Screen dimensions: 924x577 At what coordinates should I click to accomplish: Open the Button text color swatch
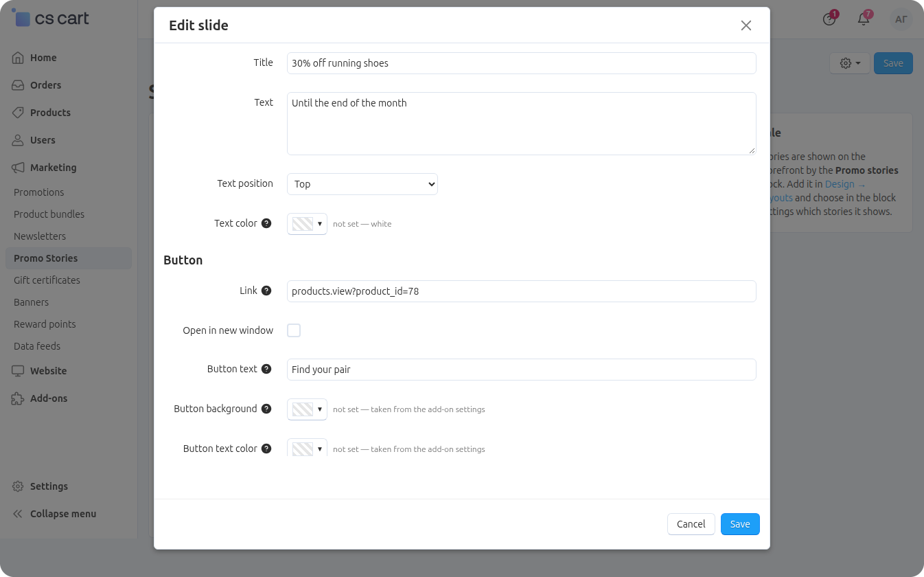coord(307,448)
